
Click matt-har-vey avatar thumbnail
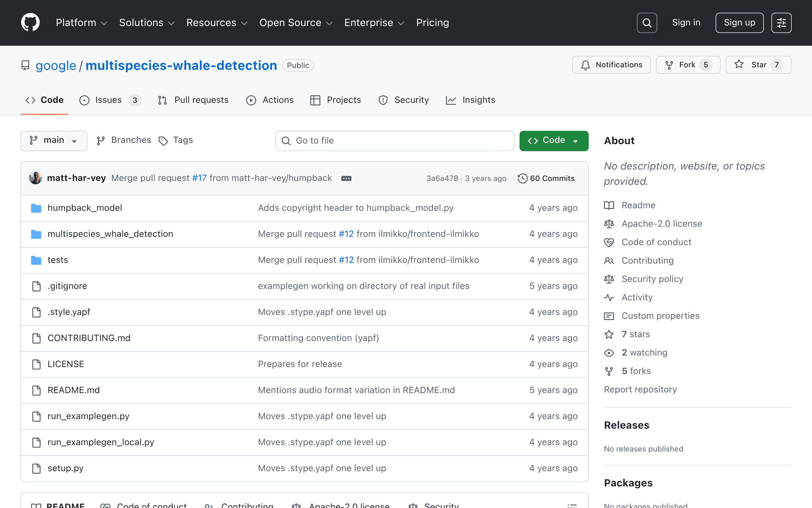pyautogui.click(x=36, y=178)
